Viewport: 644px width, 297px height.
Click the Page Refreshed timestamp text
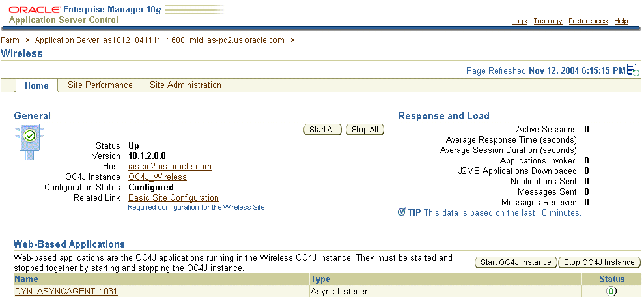[x=546, y=70]
